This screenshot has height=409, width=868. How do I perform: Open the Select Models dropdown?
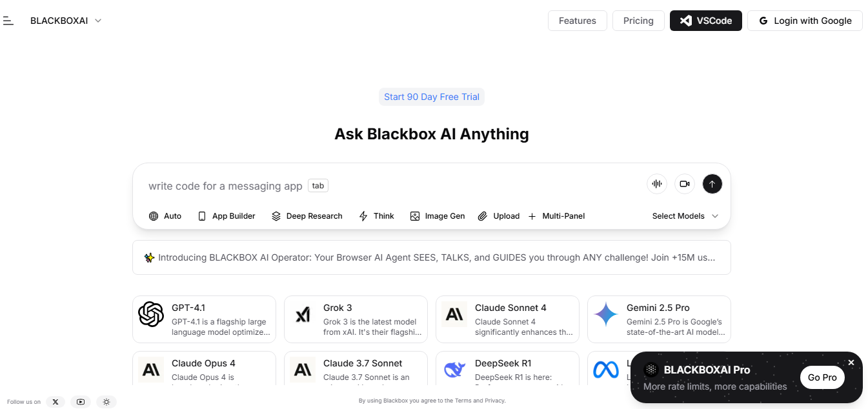click(685, 215)
